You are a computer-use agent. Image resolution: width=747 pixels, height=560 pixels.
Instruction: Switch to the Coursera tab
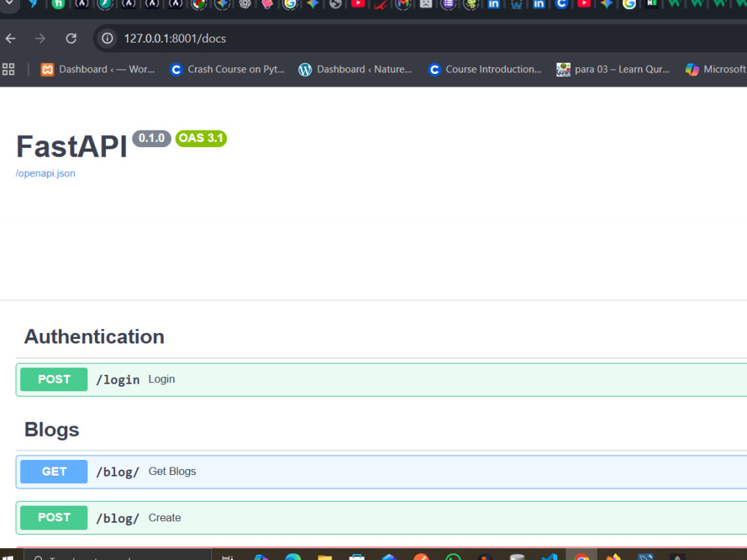click(x=561, y=4)
